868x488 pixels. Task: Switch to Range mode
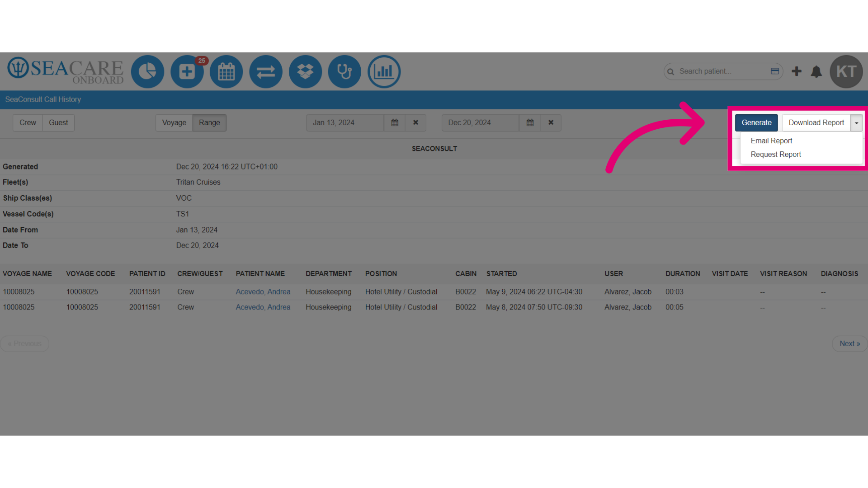pos(209,122)
